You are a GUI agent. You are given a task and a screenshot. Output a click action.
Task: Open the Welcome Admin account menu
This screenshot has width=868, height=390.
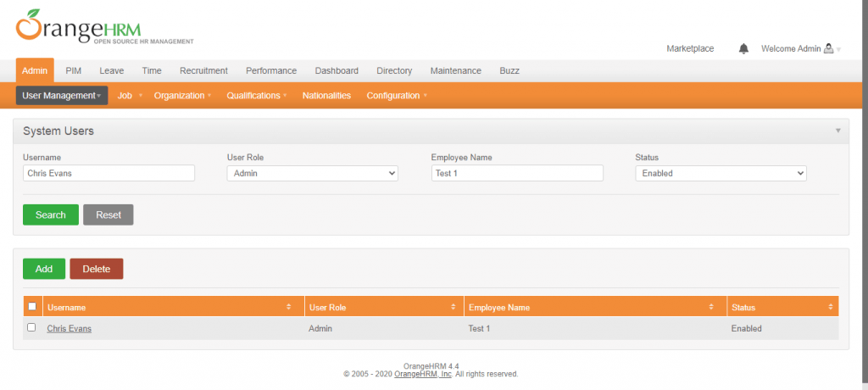[800, 49]
